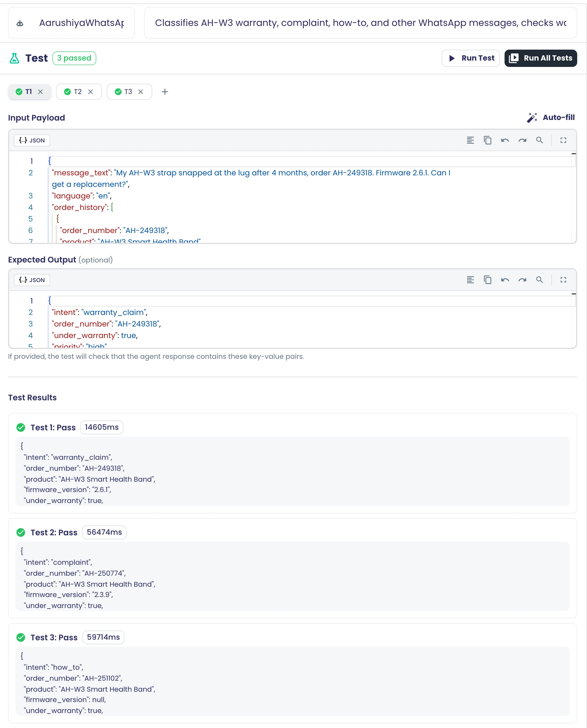Click the Test 1: Pass result header
587x728 pixels.
53,427
